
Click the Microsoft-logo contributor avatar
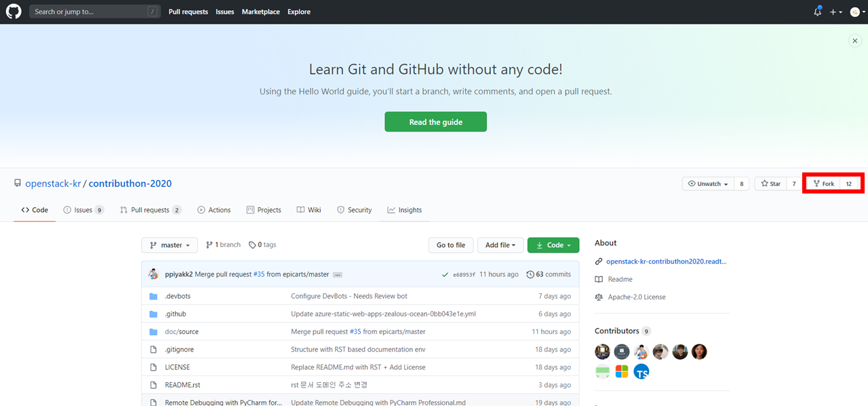pyautogui.click(x=622, y=371)
